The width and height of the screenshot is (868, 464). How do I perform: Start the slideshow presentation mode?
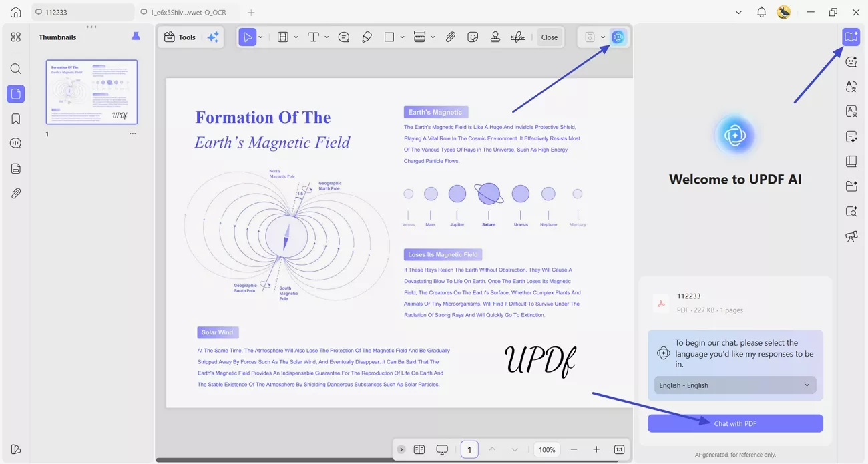[x=442, y=449]
